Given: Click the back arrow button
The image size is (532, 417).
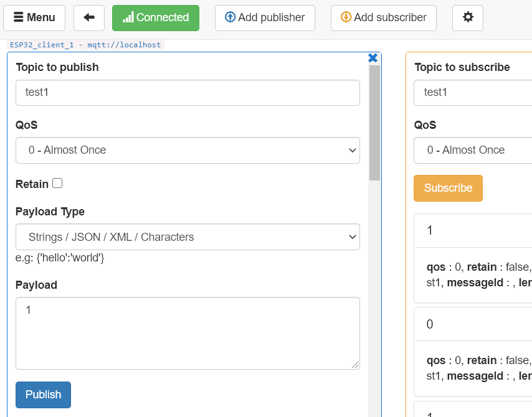Looking at the screenshot, I should [x=89, y=17].
